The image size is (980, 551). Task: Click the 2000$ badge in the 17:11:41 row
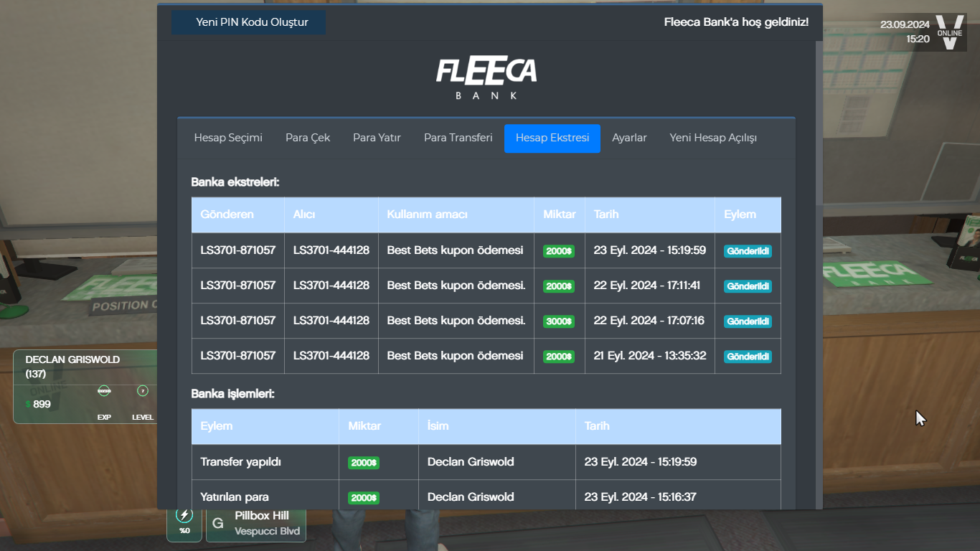pyautogui.click(x=559, y=286)
